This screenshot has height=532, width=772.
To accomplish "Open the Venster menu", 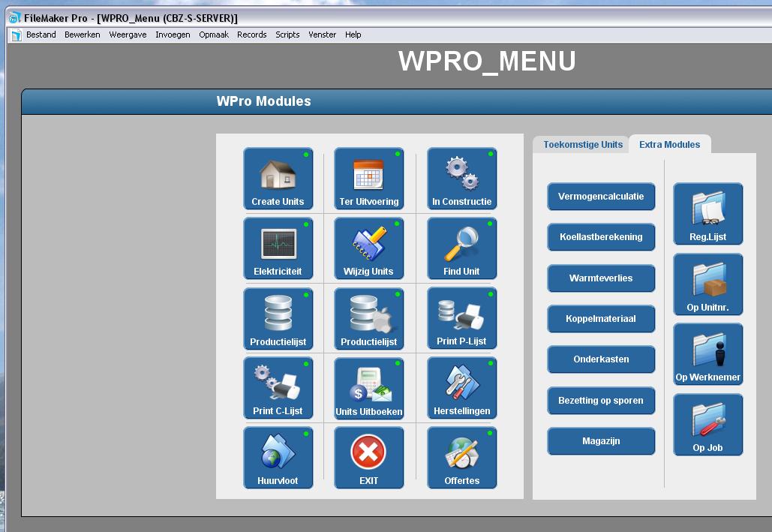I will click(322, 35).
